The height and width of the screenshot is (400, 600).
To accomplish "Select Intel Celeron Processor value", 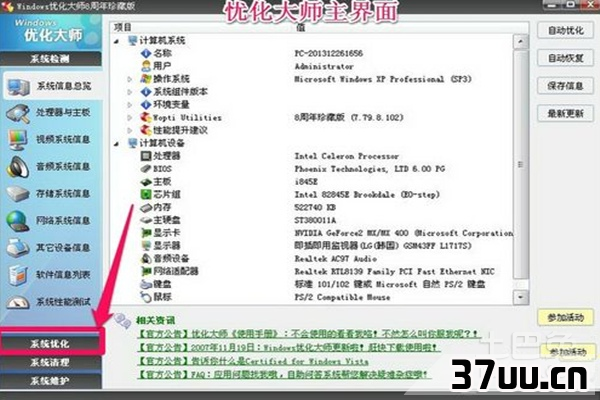I will tap(346, 156).
